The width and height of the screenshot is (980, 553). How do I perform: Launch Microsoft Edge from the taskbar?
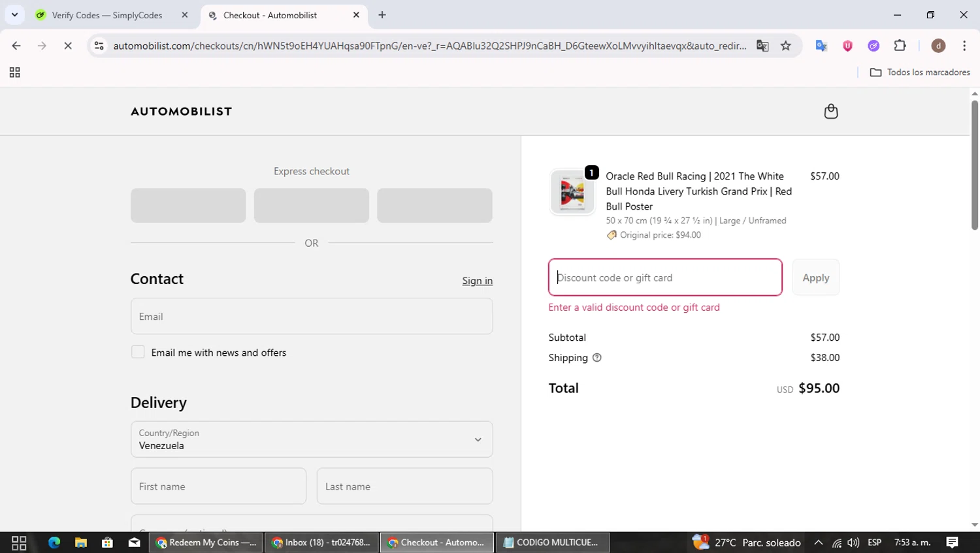[54, 543]
